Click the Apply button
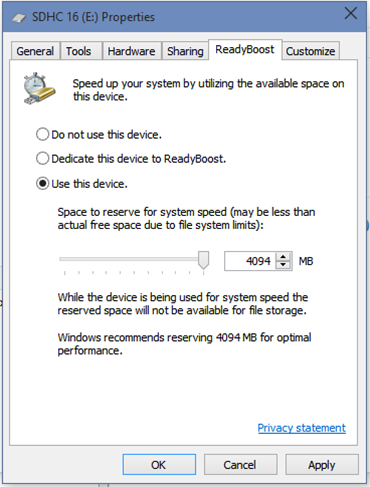 click(322, 464)
